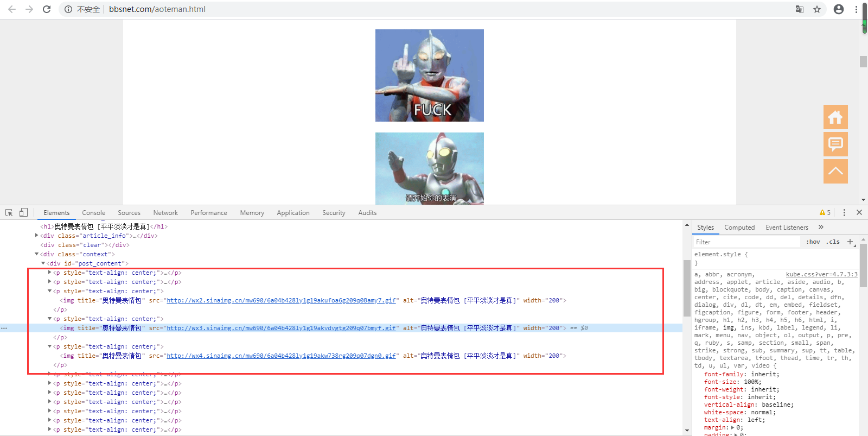Viewport: 868px width, 436px height.
Task: Click the browser back arrow
Action: pos(12,9)
